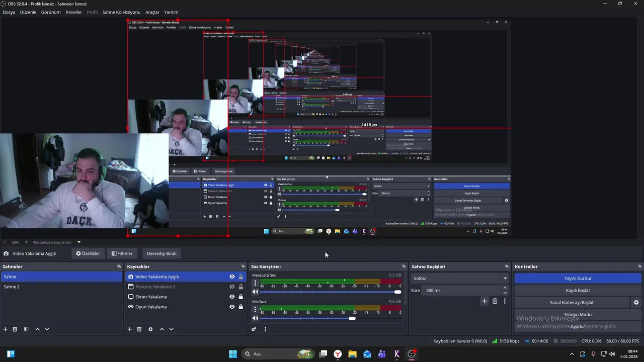Screen dimensions: 644x362
Task: Show the Pencere Yakalama 2 source
Action: click(x=232, y=287)
